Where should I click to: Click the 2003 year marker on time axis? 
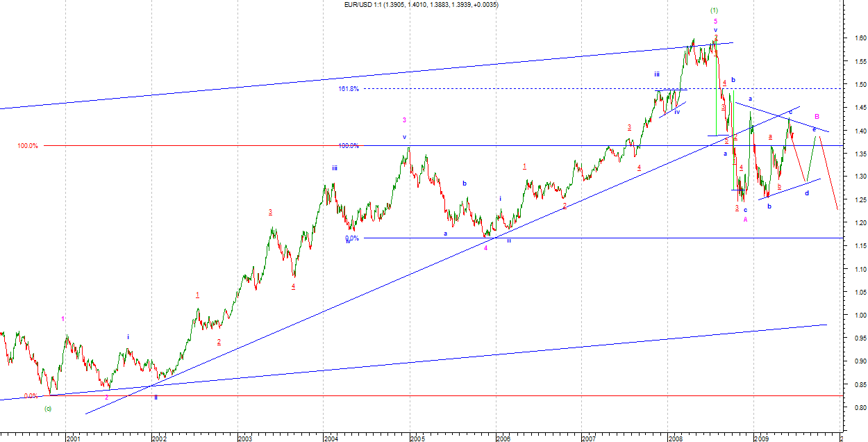(x=244, y=439)
